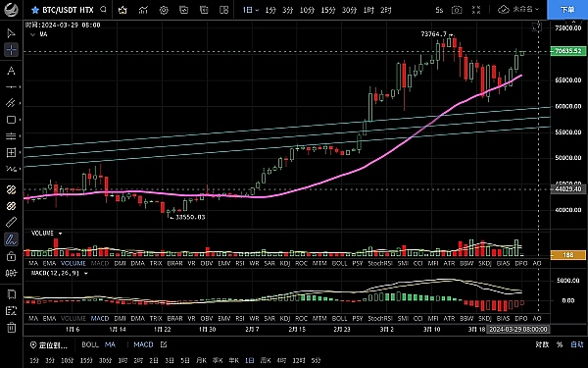This screenshot has width=588, height=368.
Task: Click the ruler measure tool
Action: tap(11, 222)
